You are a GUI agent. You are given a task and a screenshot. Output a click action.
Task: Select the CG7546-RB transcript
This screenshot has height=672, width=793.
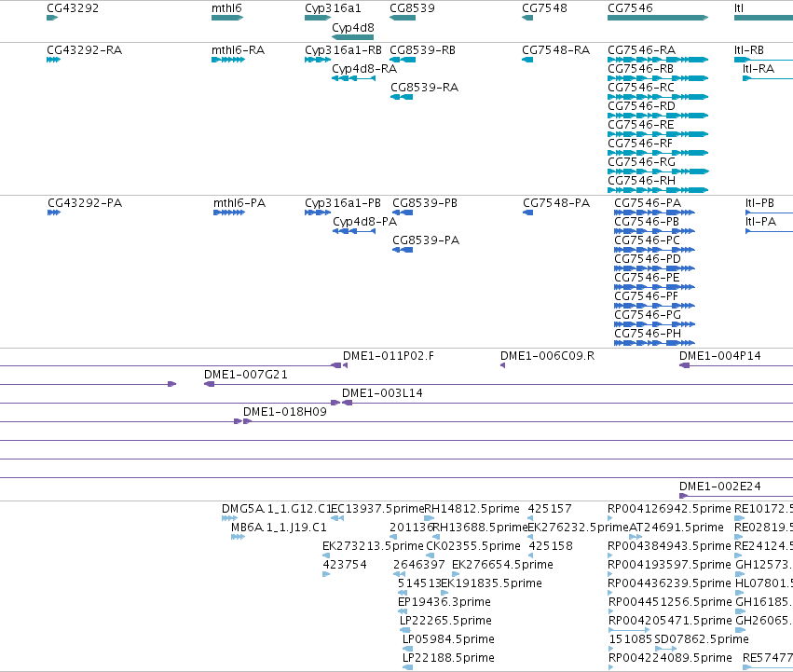point(658,78)
